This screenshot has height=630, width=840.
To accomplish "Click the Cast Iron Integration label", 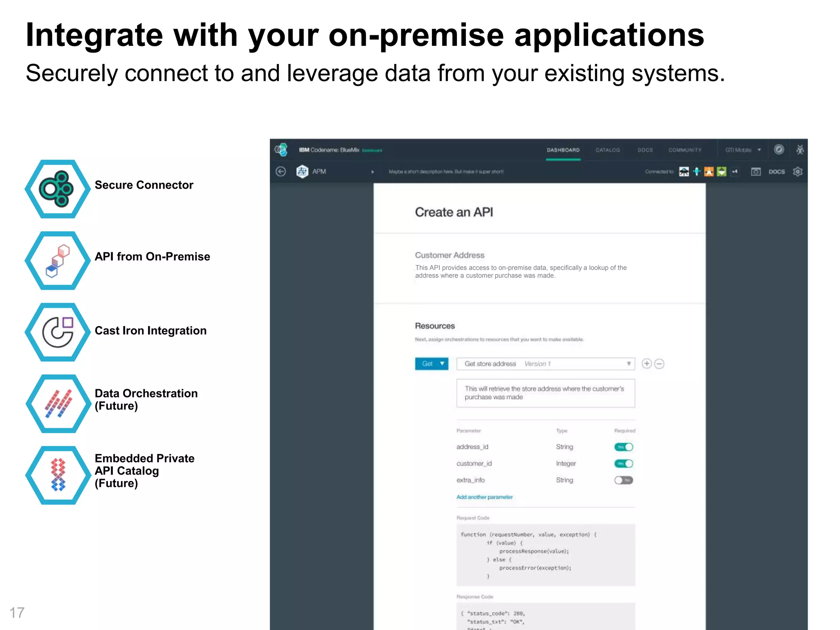I will click(x=151, y=331).
